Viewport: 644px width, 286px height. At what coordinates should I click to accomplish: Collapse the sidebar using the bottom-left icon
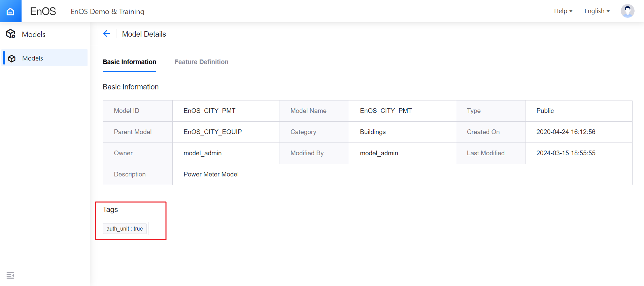coord(10,276)
